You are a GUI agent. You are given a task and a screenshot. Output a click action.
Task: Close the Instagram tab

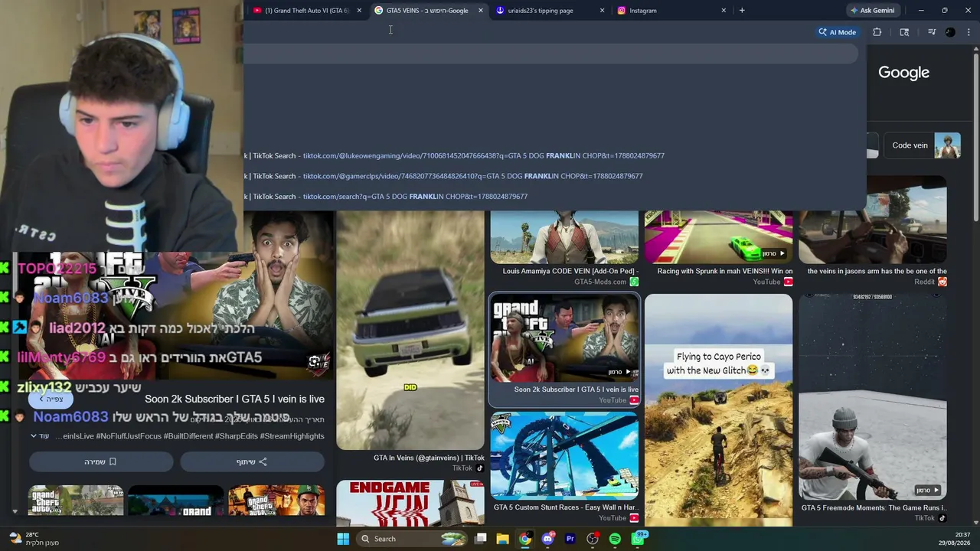click(x=724, y=11)
